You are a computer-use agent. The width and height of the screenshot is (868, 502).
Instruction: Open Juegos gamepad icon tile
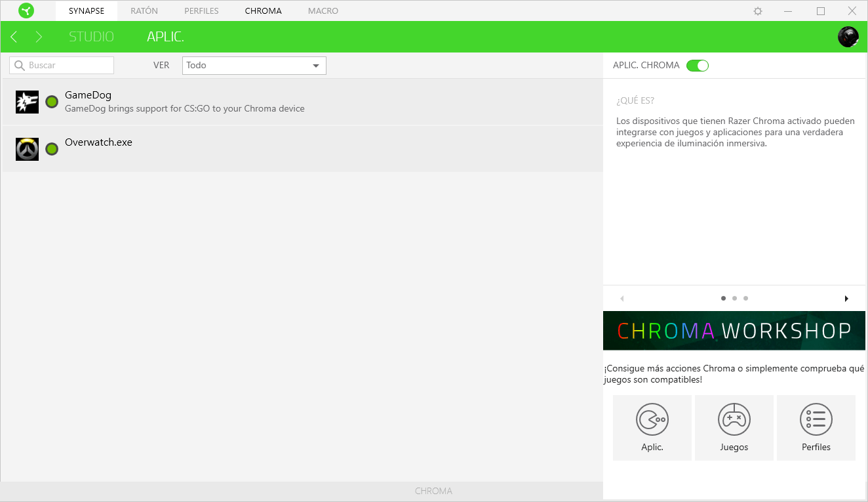point(734,428)
